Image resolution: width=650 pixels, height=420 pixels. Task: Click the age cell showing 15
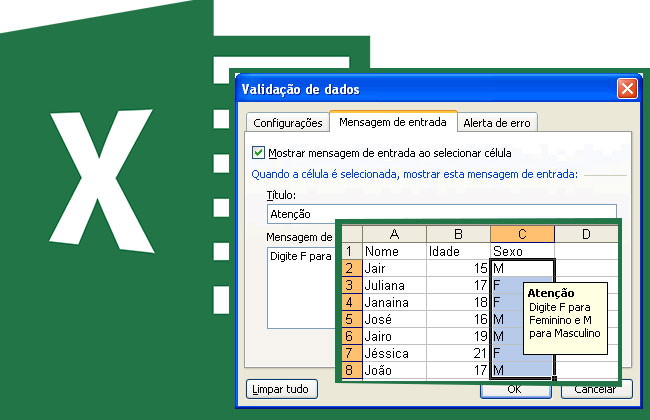(458, 268)
